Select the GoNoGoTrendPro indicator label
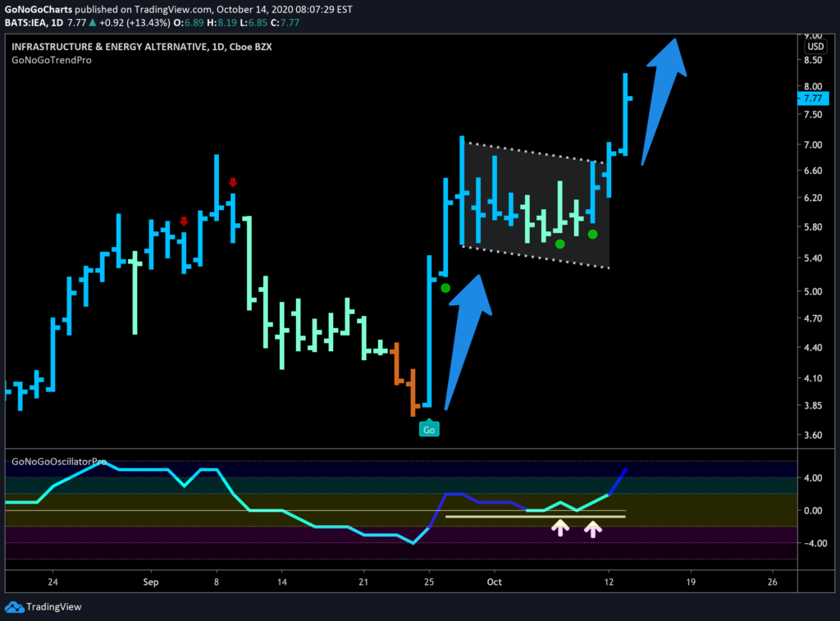 [x=52, y=60]
